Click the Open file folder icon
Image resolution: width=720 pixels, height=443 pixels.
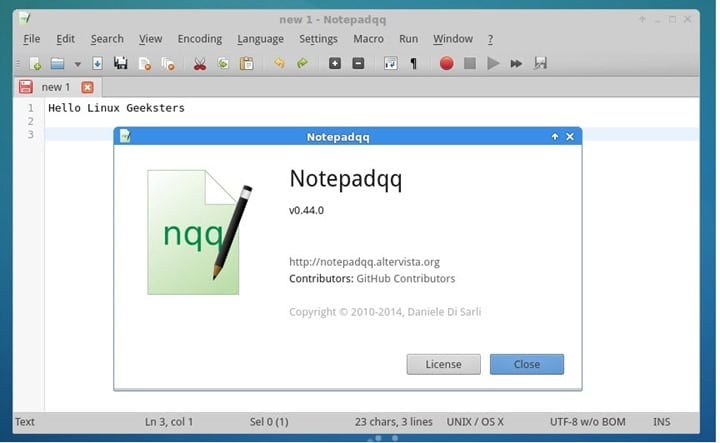click(x=57, y=63)
